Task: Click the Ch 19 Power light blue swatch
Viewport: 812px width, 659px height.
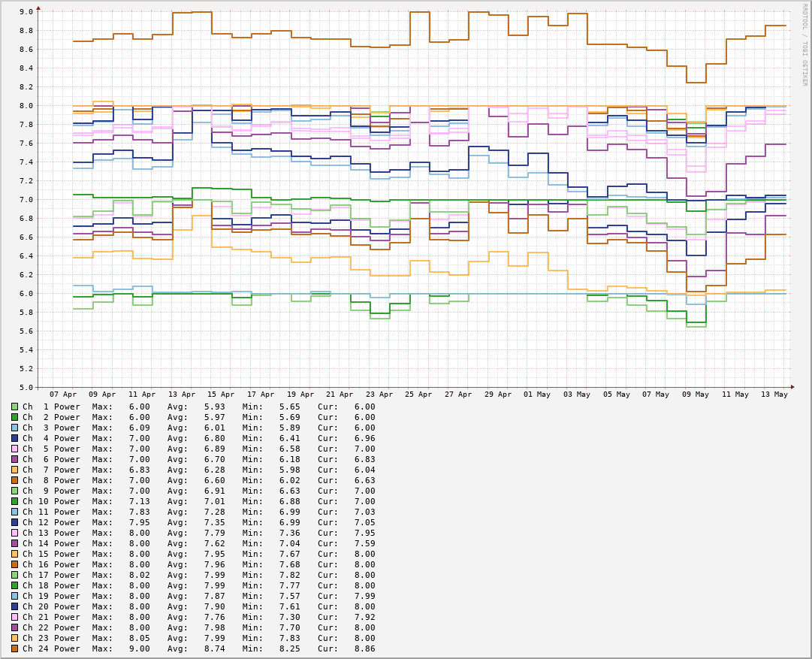Action: coord(14,596)
